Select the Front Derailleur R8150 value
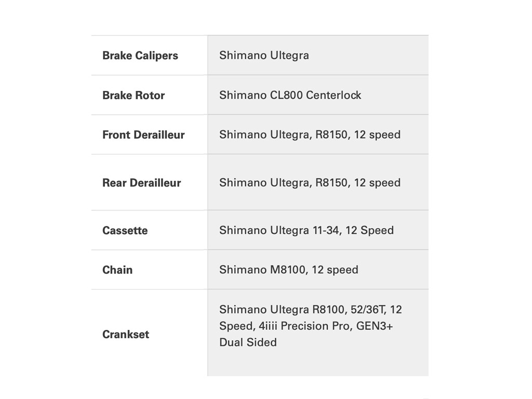 point(310,135)
